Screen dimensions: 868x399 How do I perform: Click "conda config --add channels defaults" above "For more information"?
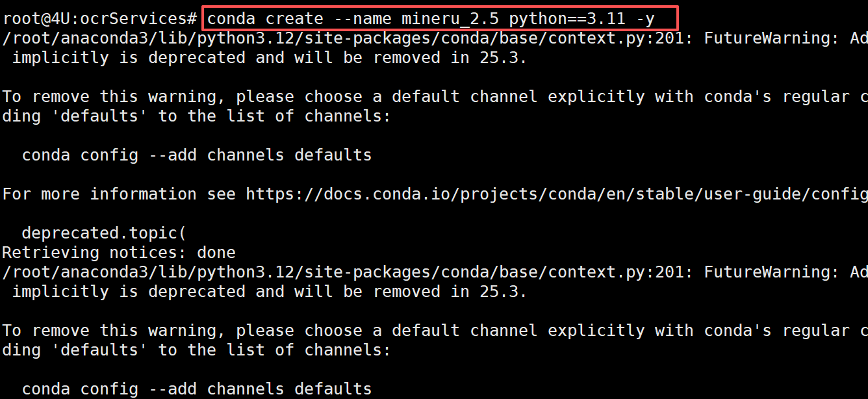point(197,155)
